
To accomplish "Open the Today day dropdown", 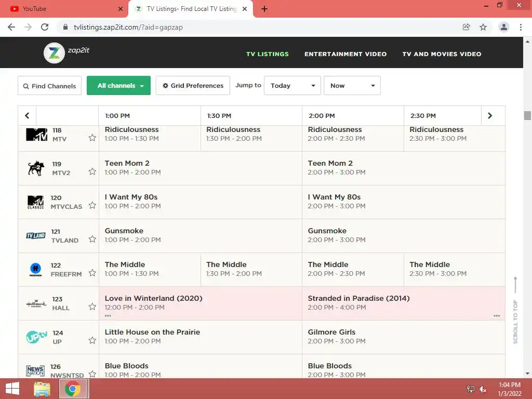I will tap(292, 86).
